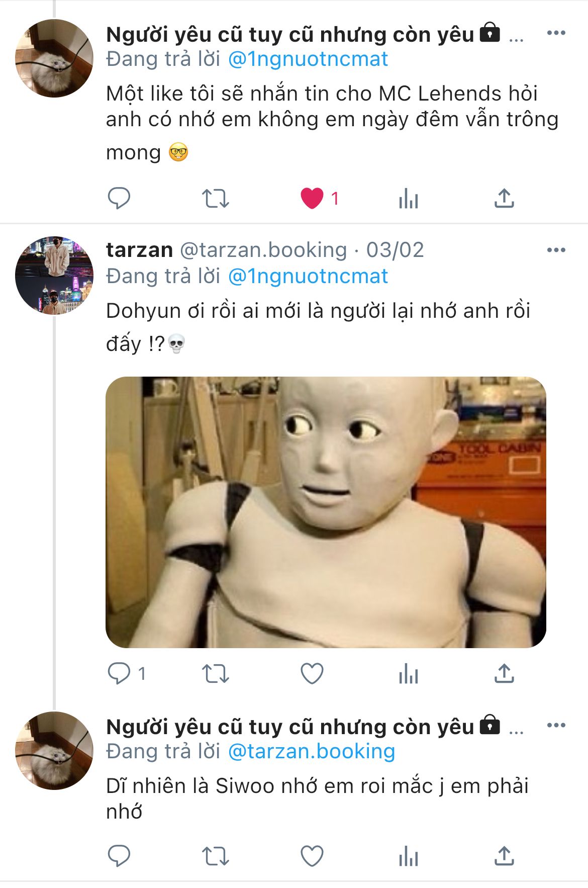Like tarzan's tweet with robot image
Viewport: 588px width, 888px height.
coord(312,673)
